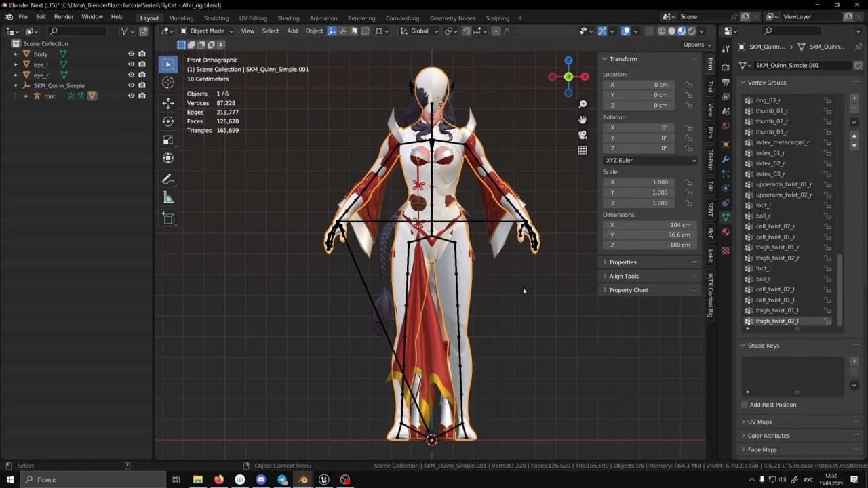The width and height of the screenshot is (868, 488).
Task: Click the viewport zoom magnifier icon
Action: [583, 104]
